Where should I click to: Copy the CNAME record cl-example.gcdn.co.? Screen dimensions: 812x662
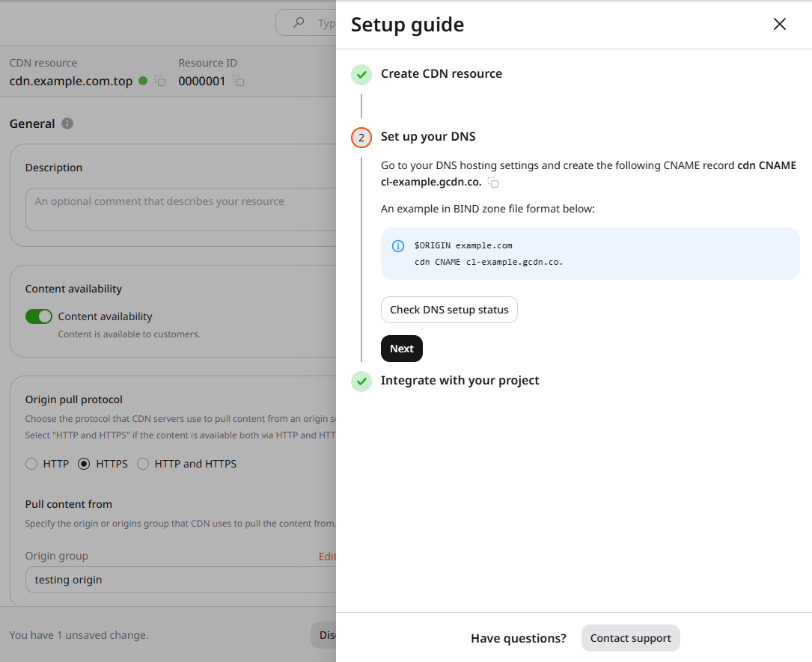click(x=493, y=183)
